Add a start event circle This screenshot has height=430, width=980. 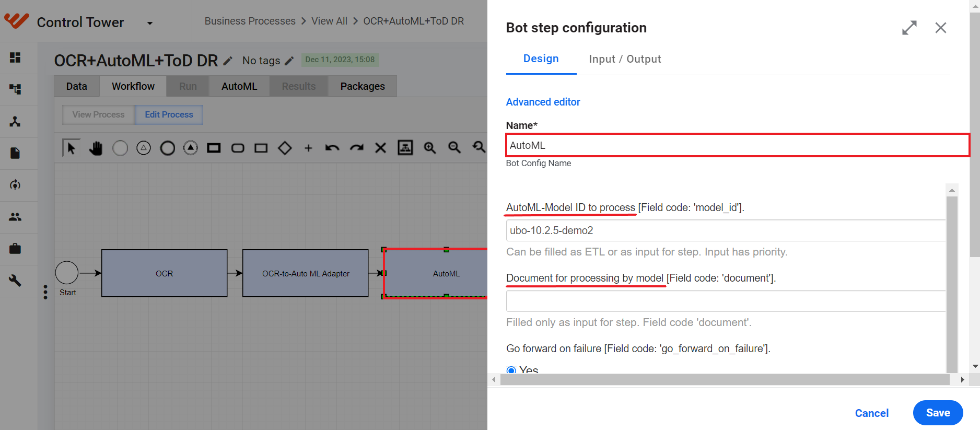[x=120, y=148]
